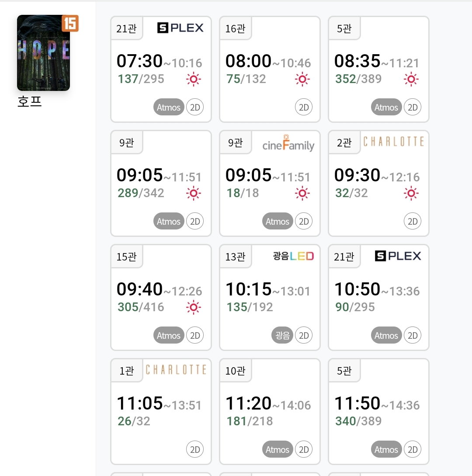Click the S PLEX logo on 07:30 card
The height and width of the screenshot is (476, 472).
point(180,28)
